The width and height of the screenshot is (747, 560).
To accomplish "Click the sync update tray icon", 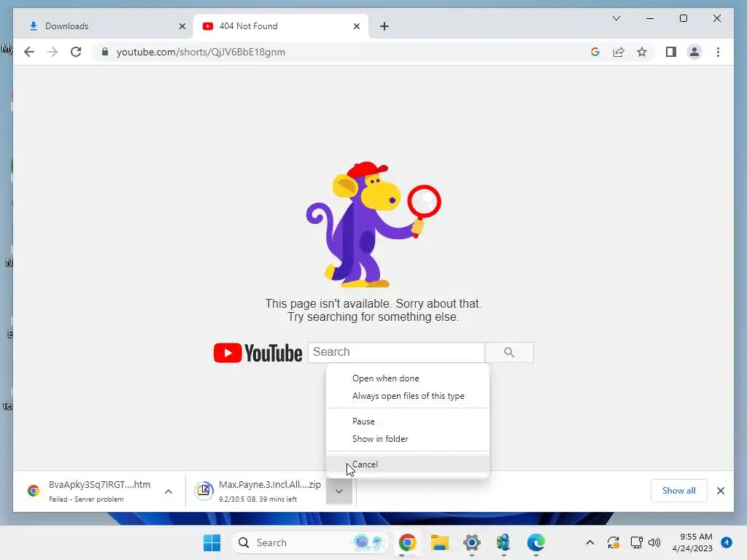I will (613, 542).
